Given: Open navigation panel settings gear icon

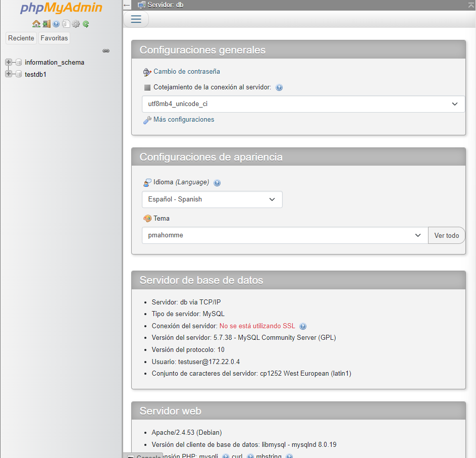Looking at the screenshot, I should click(76, 24).
